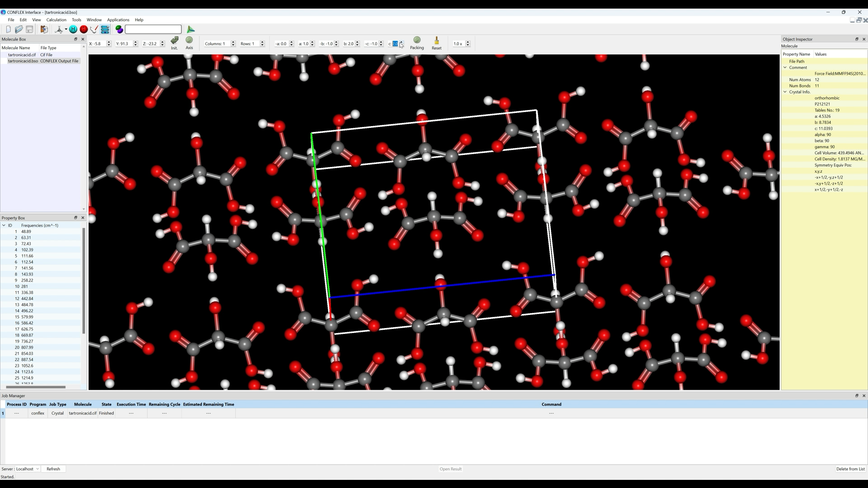868x488 pixels.
Task: Select the Add Hydrogens tool
Action: [x=73, y=29]
